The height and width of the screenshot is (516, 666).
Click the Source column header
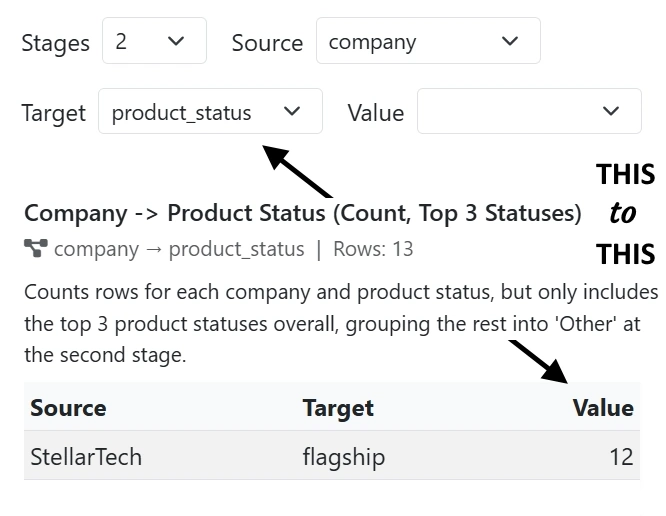(x=68, y=408)
